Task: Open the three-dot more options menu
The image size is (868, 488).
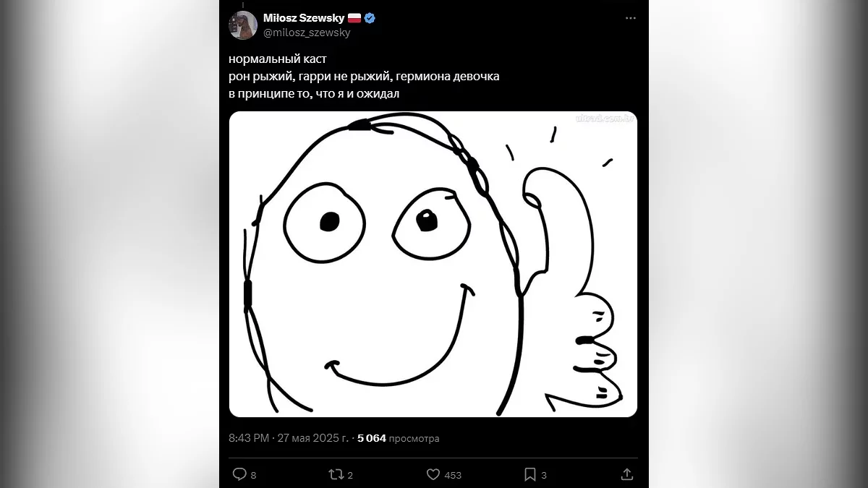Action: coord(631,18)
